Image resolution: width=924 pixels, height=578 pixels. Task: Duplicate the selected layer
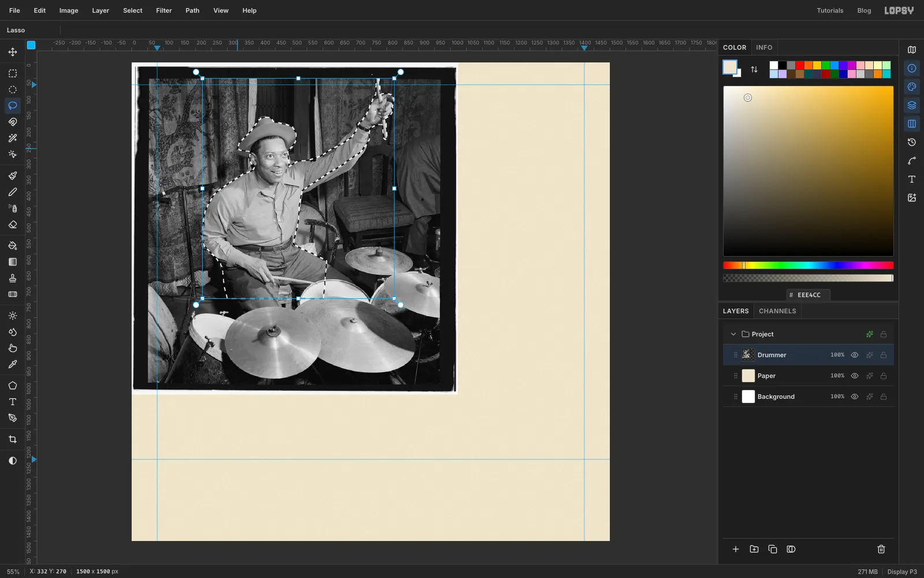click(773, 549)
